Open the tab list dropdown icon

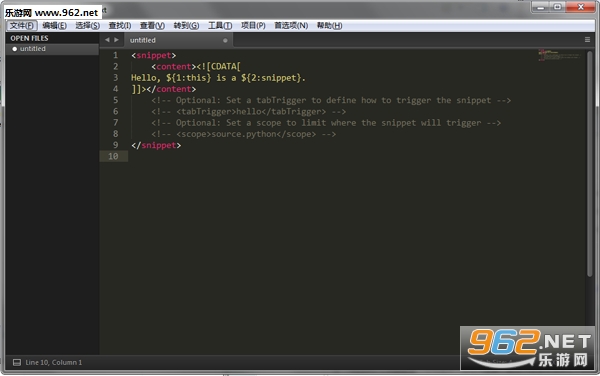pyautogui.click(x=587, y=40)
